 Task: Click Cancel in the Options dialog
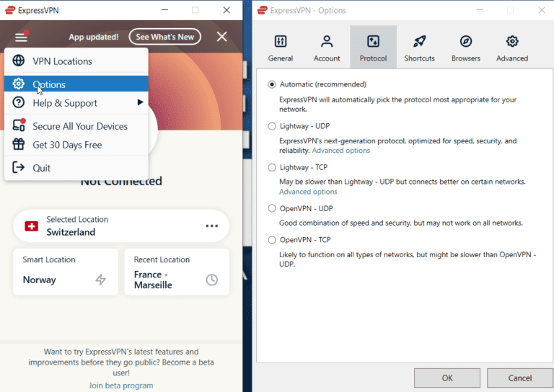click(519, 378)
